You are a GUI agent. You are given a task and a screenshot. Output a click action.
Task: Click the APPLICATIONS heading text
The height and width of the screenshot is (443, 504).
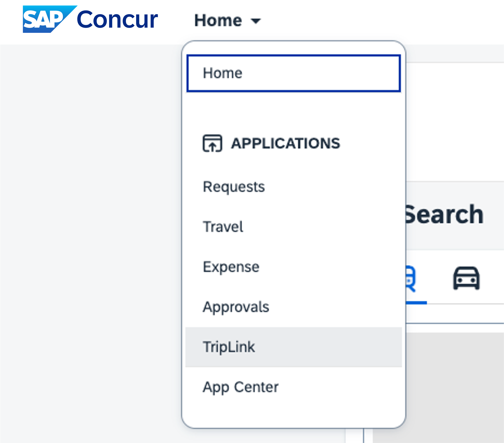pos(286,143)
